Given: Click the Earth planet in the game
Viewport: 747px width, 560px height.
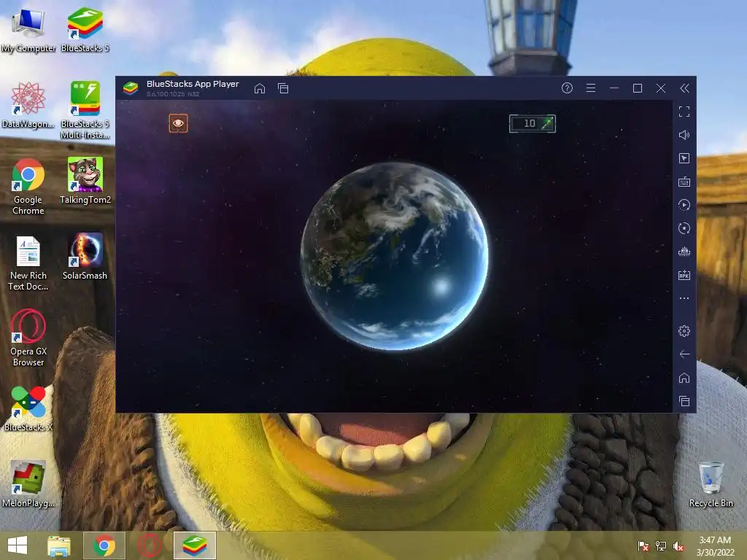Looking at the screenshot, I should pos(395,256).
